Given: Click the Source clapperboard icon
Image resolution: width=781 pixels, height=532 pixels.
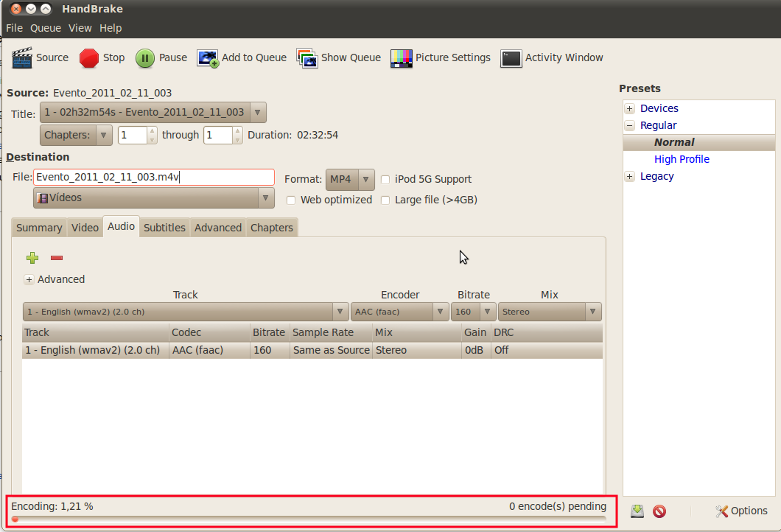Looking at the screenshot, I should 22,57.
